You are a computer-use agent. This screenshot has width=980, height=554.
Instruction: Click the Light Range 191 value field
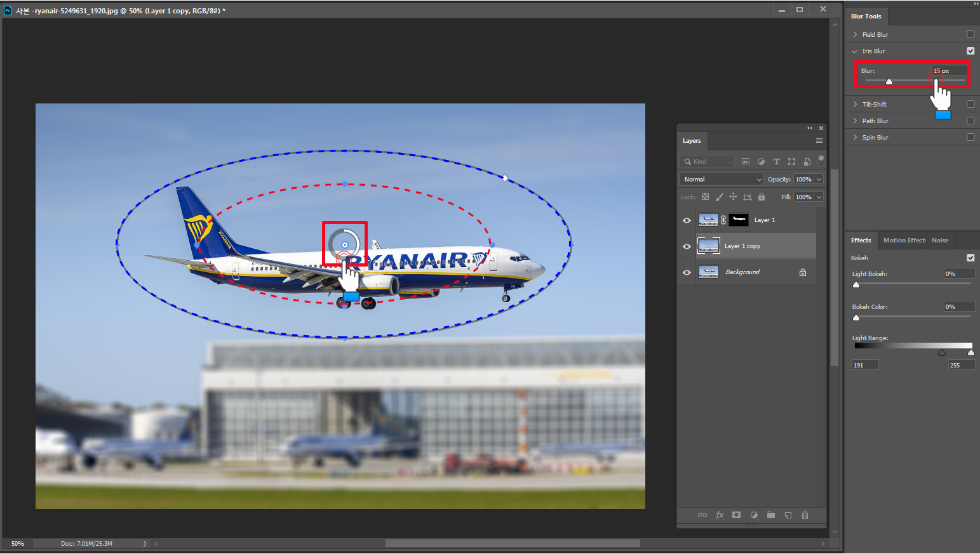(x=865, y=365)
